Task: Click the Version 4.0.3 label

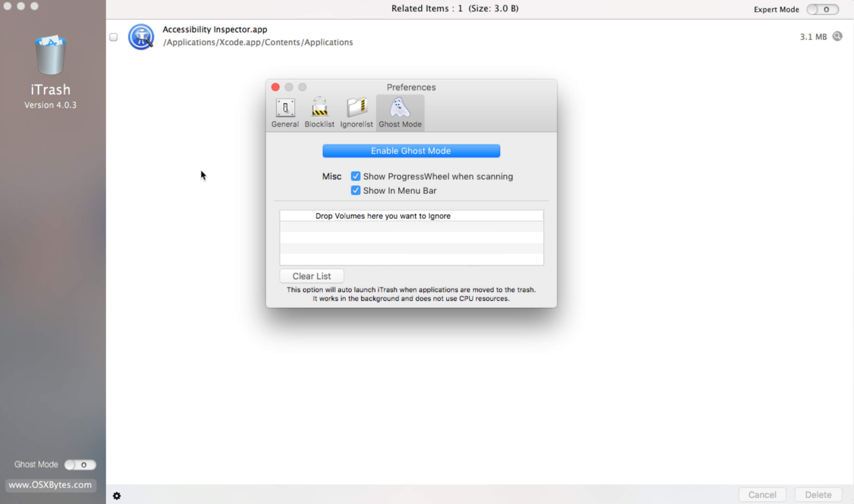Action: [x=50, y=105]
